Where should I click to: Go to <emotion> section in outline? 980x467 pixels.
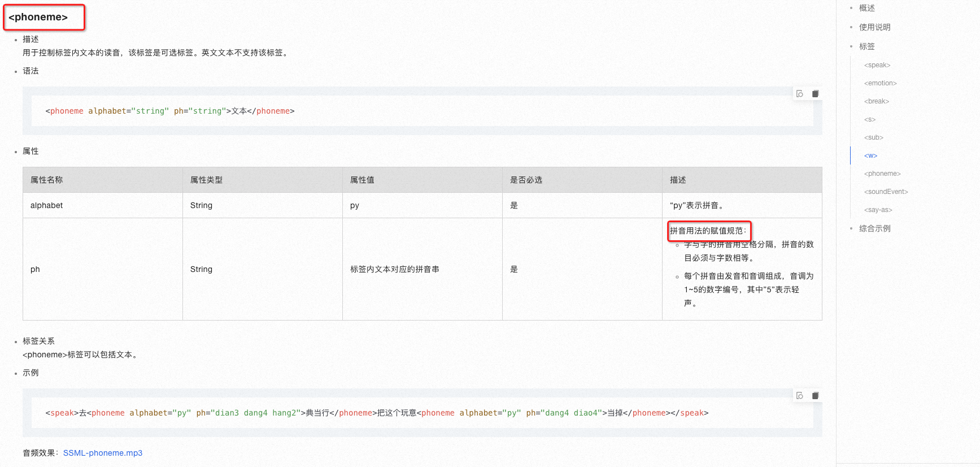click(881, 83)
